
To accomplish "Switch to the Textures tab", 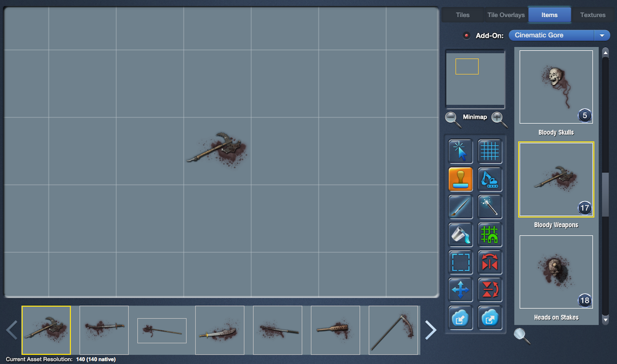I will point(593,15).
